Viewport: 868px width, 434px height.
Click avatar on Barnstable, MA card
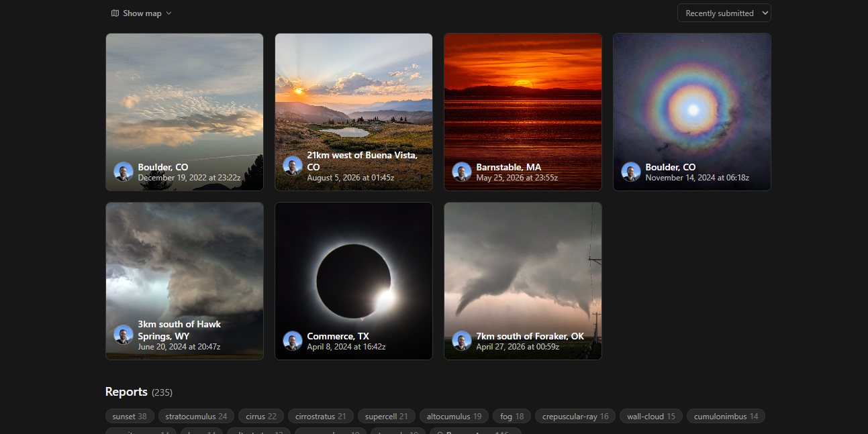[462, 172]
